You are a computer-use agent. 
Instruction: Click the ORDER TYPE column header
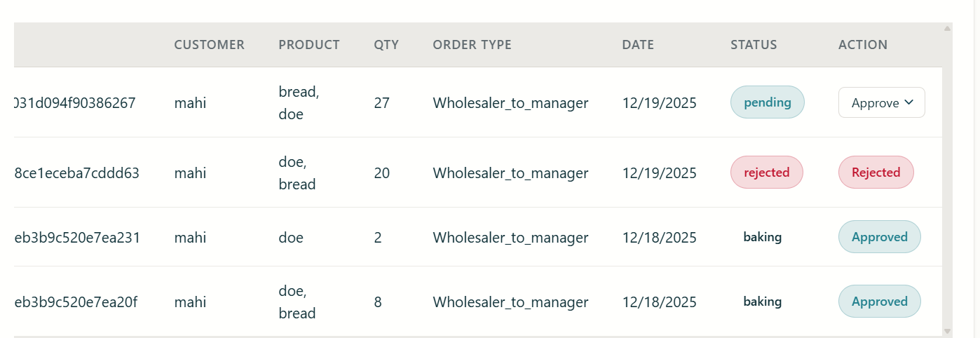coord(472,45)
